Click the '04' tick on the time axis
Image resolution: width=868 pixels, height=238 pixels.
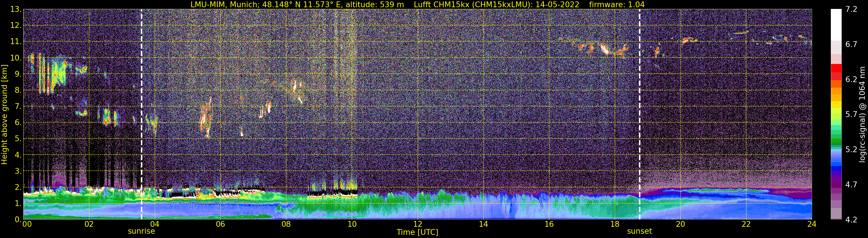(155, 224)
